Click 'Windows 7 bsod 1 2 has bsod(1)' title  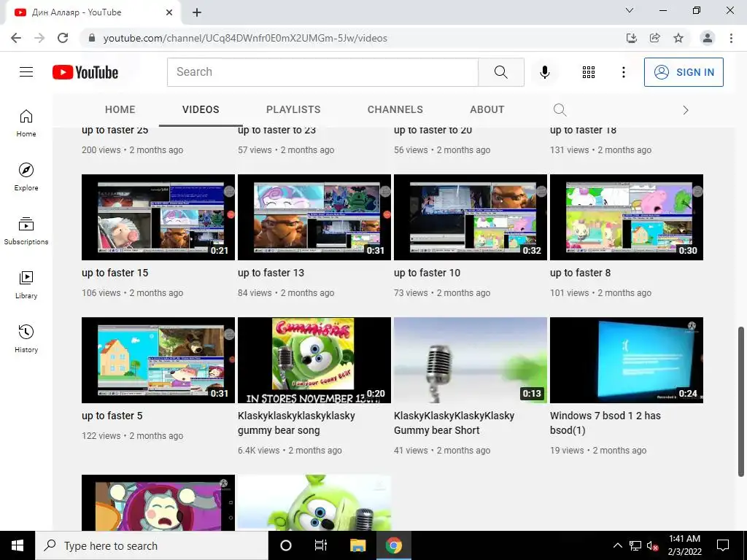[605, 423]
